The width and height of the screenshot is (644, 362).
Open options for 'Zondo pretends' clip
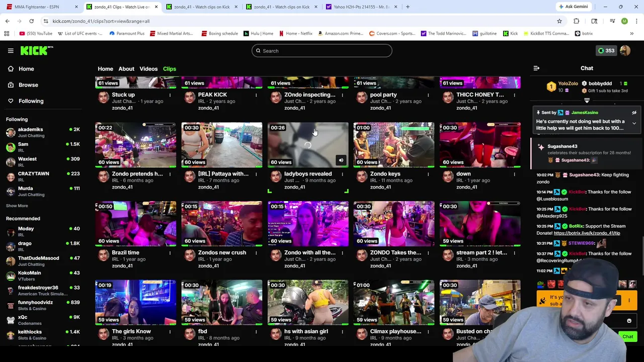pos(170,174)
